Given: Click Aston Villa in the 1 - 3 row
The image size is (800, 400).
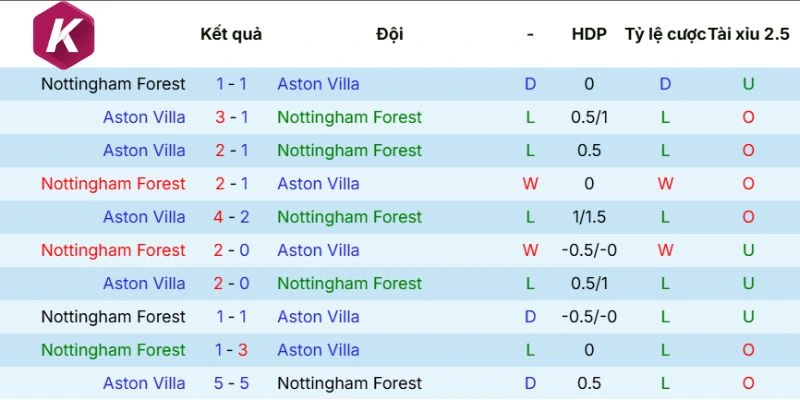Looking at the screenshot, I should 318,350.
